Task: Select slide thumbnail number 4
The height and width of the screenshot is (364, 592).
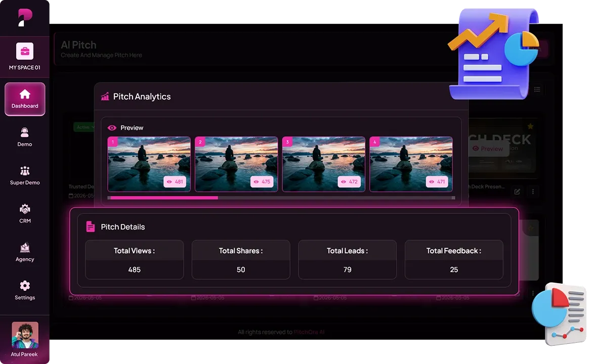Action: [x=411, y=164]
